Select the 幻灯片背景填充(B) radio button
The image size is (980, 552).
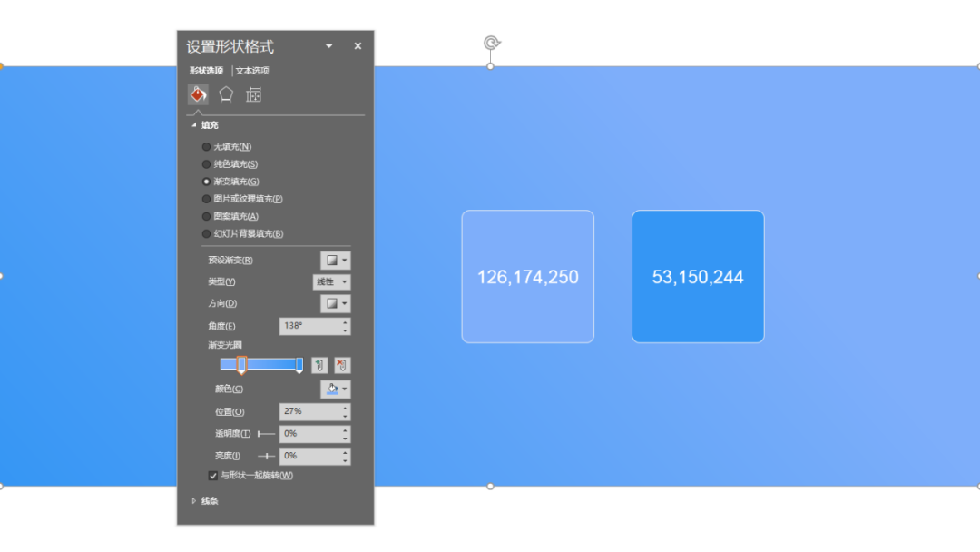coord(206,234)
